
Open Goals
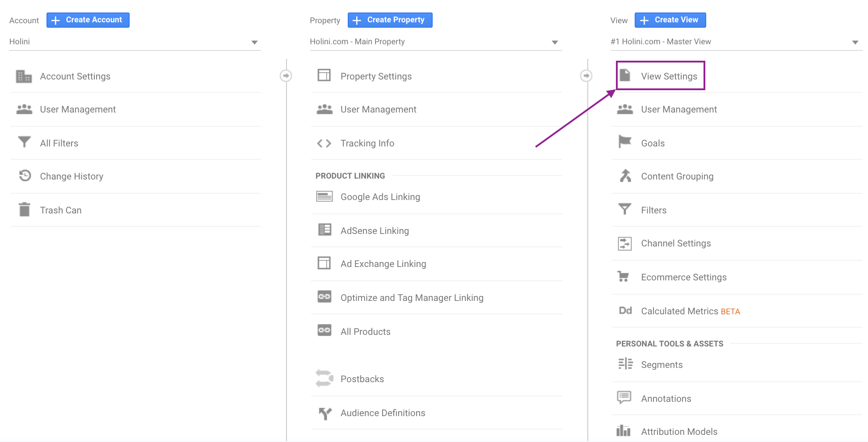[653, 143]
